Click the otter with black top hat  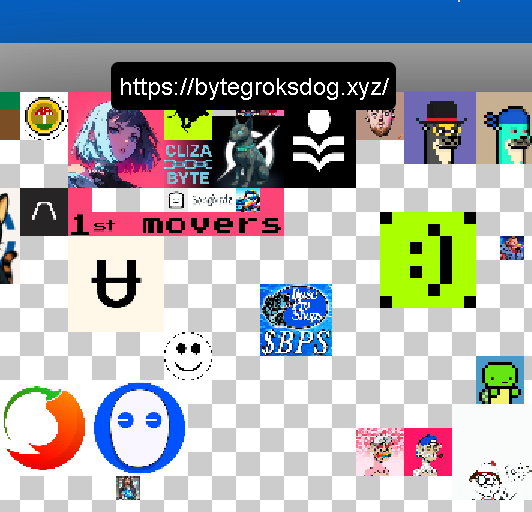(x=440, y=128)
